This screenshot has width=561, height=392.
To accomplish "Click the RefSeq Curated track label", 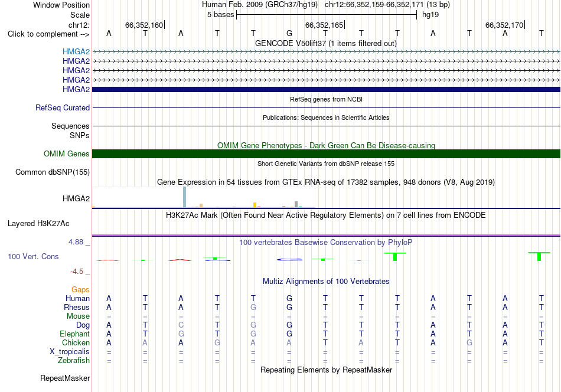I will coord(62,107).
